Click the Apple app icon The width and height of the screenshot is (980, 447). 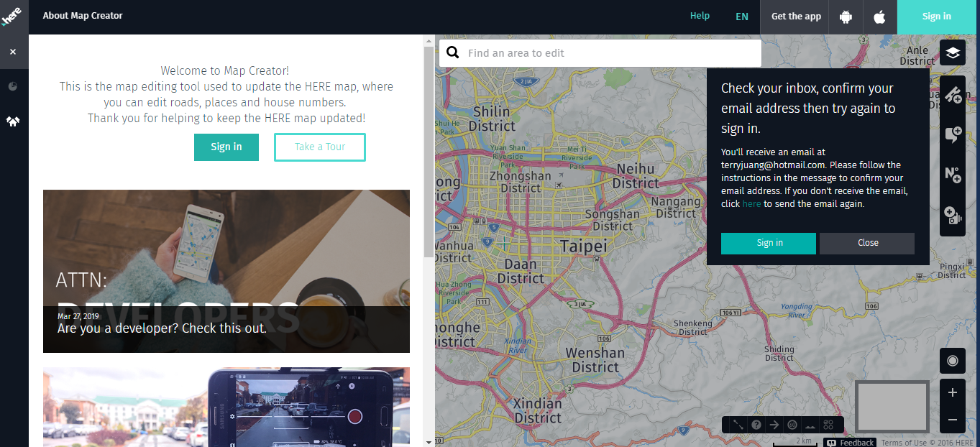coord(879,17)
